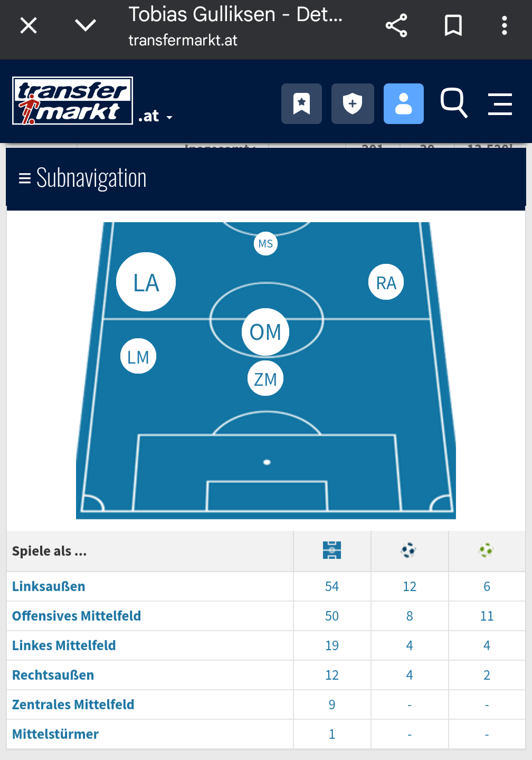Viewport: 532px width, 760px height.
Task: Expand the Subnavigation menu
Action: [83, 178]
